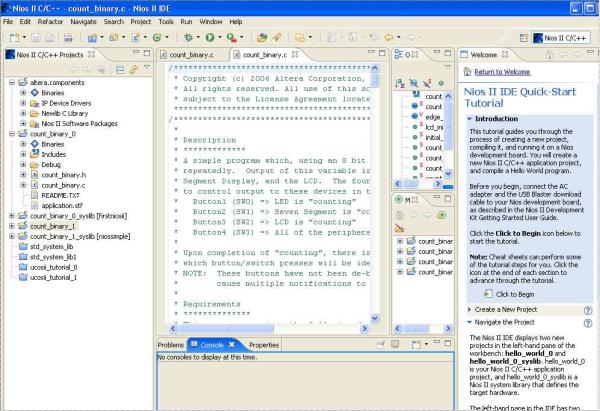Click the Return to Welcome link
The height and width of the screenshot is (411, 600).
tap(502, 72)
